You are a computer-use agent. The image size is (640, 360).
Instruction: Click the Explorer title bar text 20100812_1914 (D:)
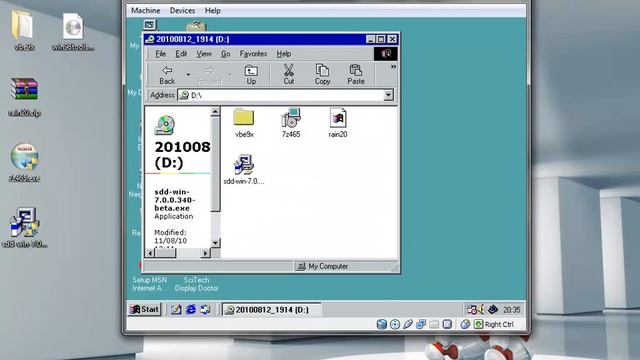coord(193,39)
